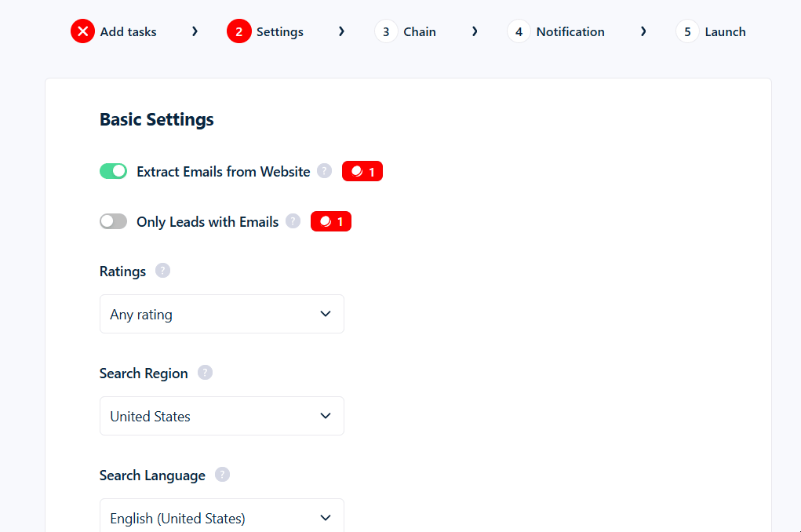The width and height of the screenshot is (801, 532).
Task: Go to the Chain step
Action: click(420, 31)
